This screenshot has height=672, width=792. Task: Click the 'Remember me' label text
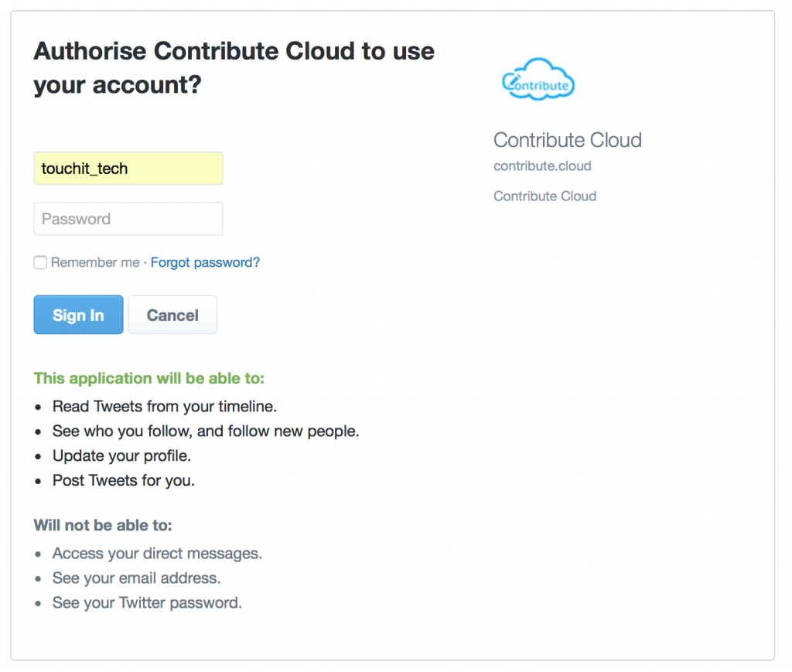coord(95,263)
